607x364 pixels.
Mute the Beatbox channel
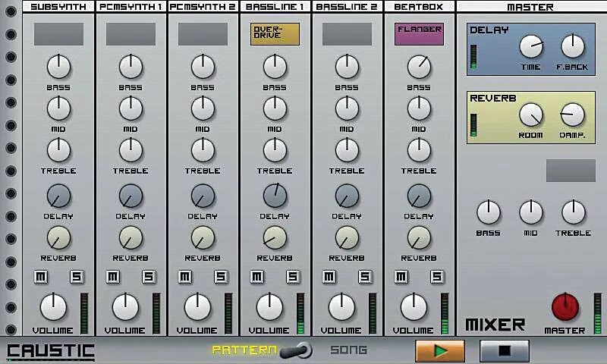coord(401,277)
